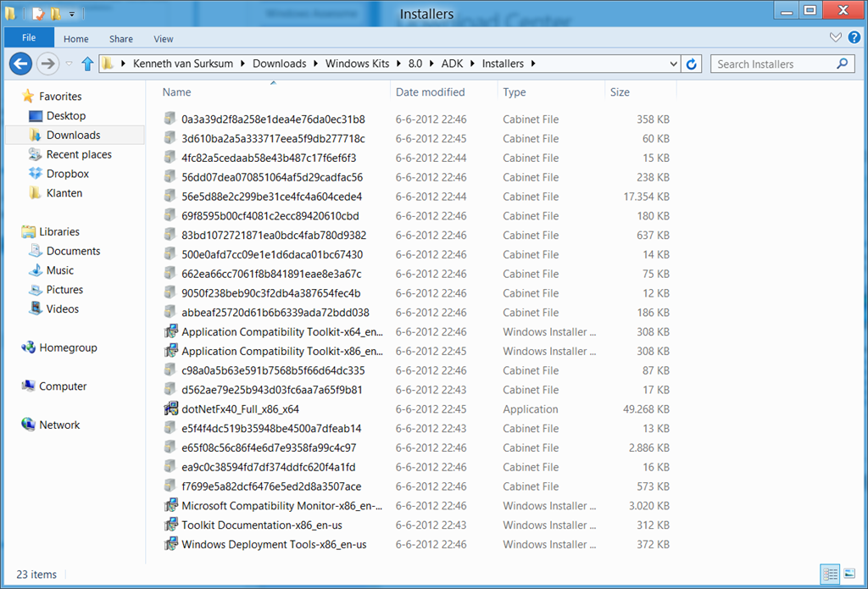Image resolution: width=868 pixels, height=589 pixels.
Task: Select file 0a3a39d2f8a258e1dea4e76da0ec31b8
Action: coord(273,119)
